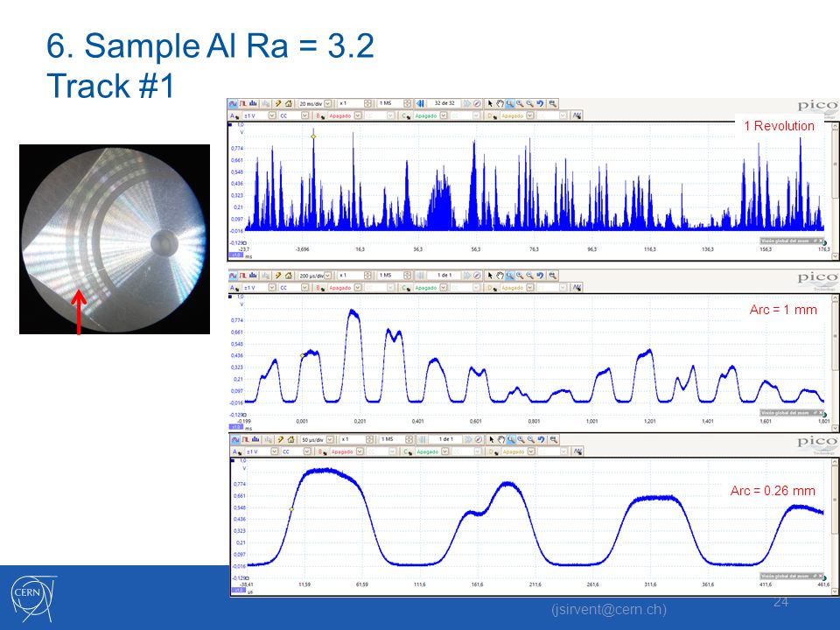Screen dimensions: 840x630
Task: Select Scope mode icon in 50 µs/div panel
Action: (x=235, y=439)
